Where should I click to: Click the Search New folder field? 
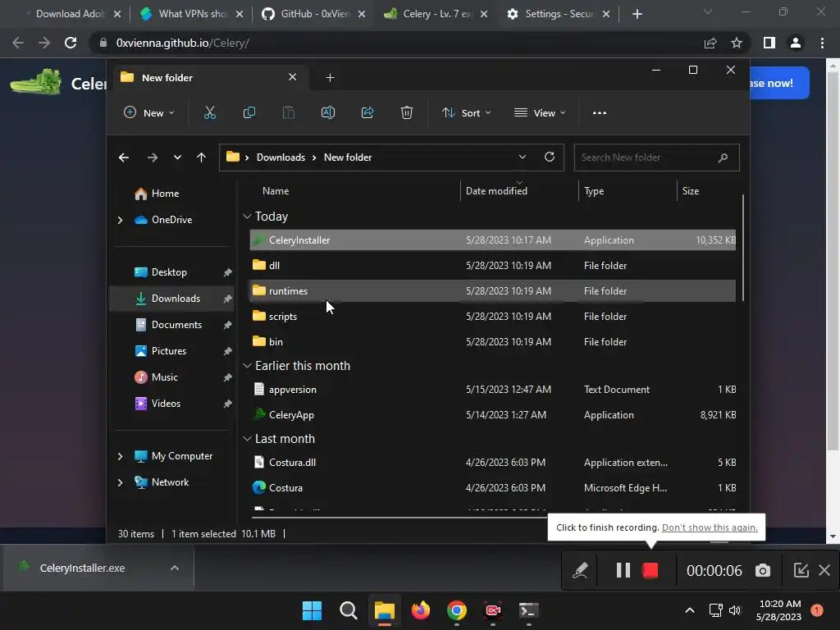tap(657, 157)
